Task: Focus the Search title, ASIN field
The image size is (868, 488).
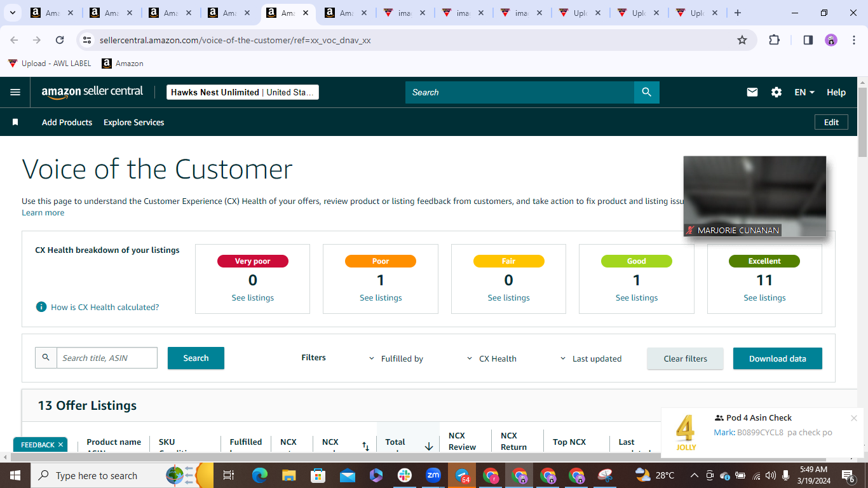Action: pyautogui.click(x=107, y=358)
